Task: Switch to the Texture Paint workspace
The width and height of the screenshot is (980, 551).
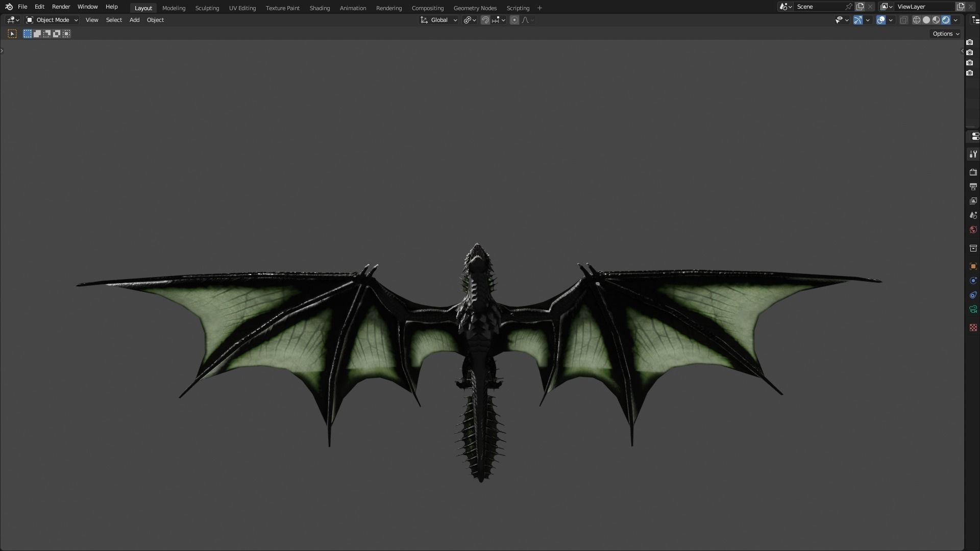Action: pos(283,8)
